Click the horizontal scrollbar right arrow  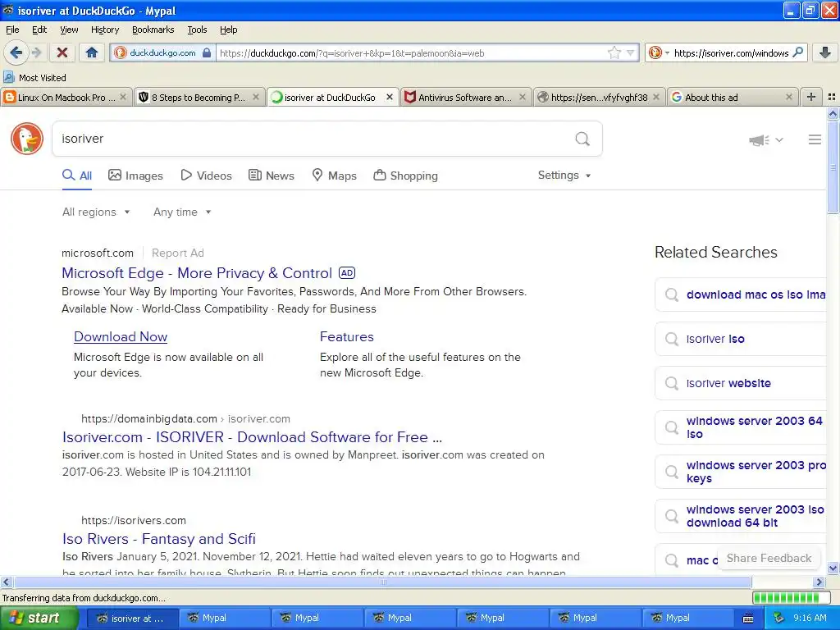click(x=819, y=582)
